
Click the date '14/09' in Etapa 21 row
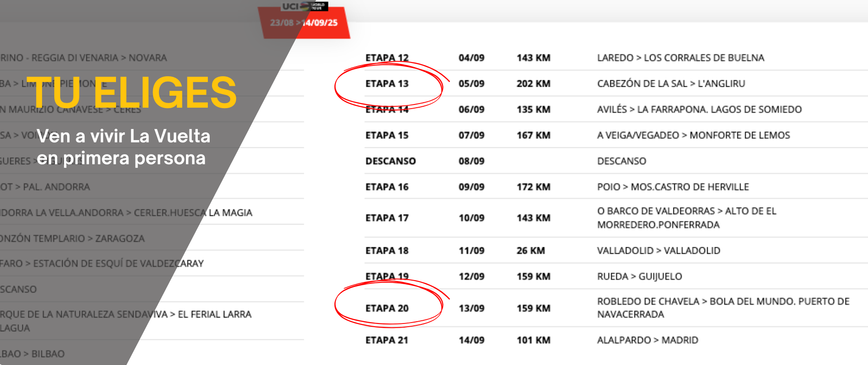coord(471,340)
